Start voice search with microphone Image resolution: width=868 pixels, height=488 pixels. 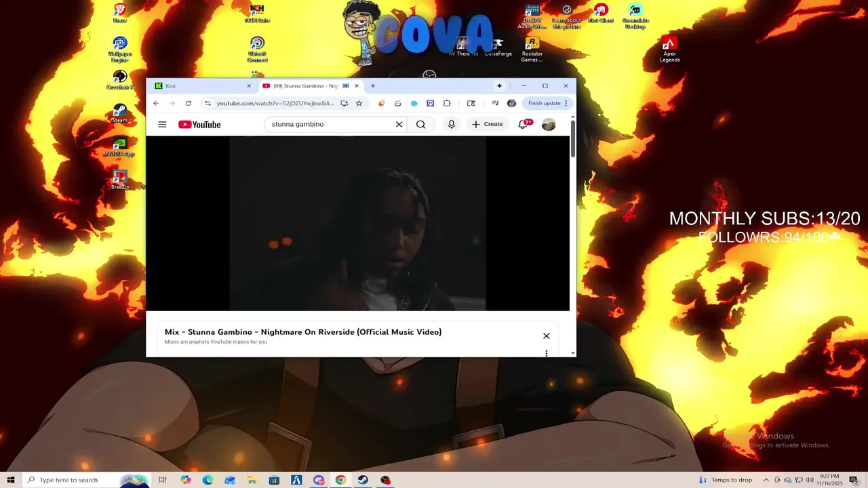pos(451,124)
